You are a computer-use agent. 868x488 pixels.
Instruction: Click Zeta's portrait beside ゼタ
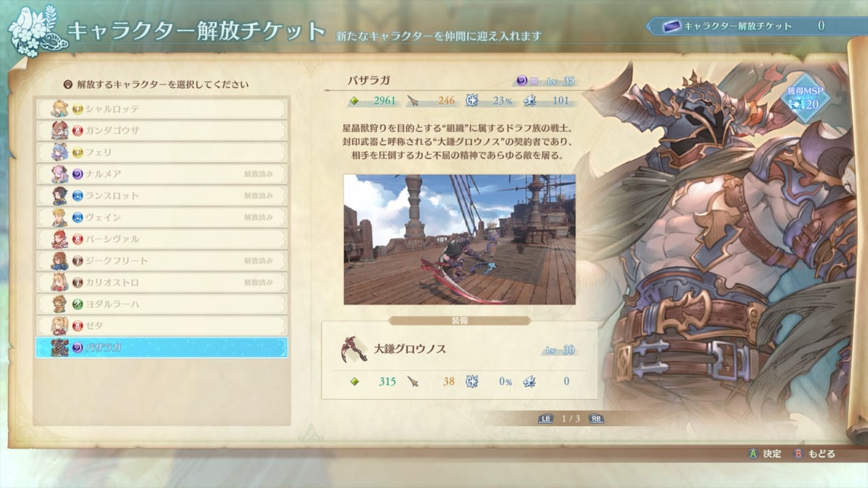[60, 326]
